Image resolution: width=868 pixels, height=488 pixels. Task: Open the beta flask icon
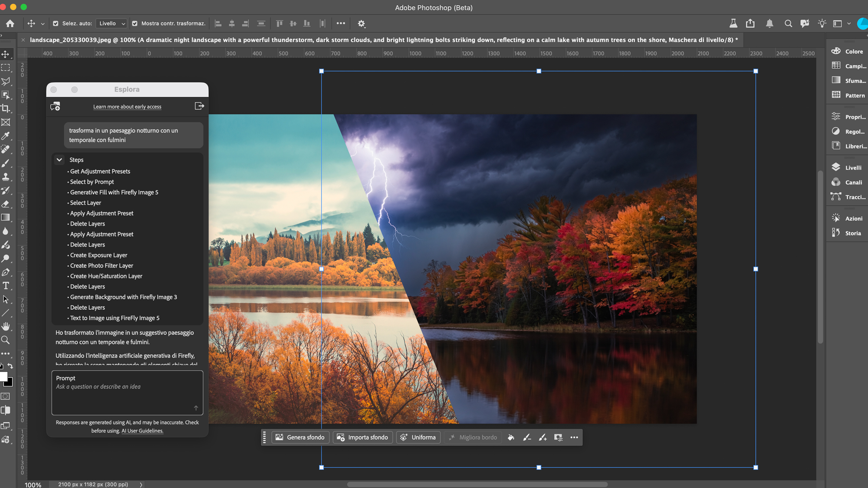coord(733,23)
